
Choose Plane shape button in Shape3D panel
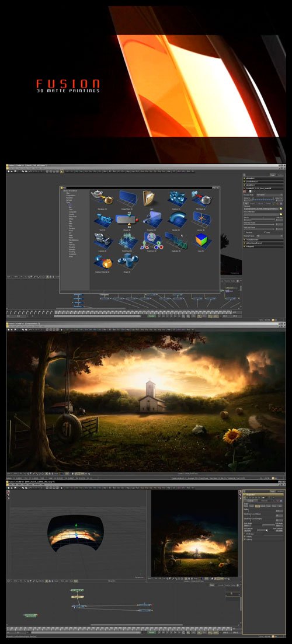[246, 506]
